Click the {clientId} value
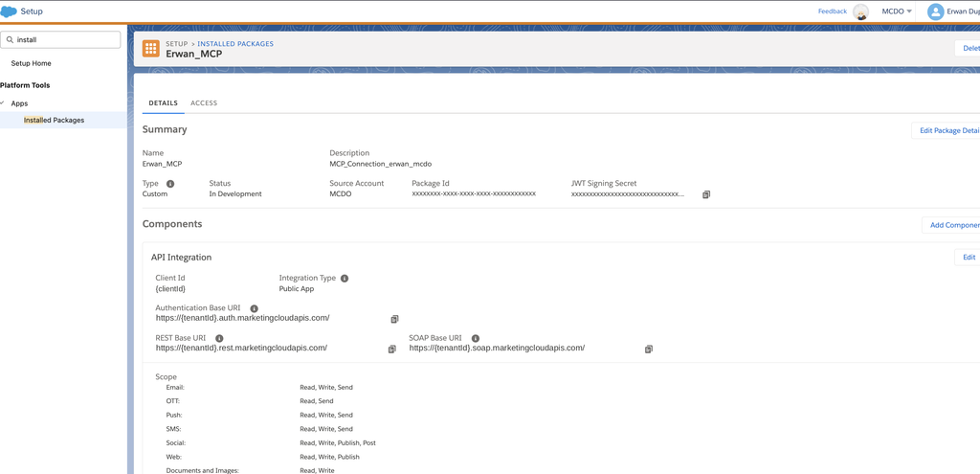Viewport: 980px width, 474px height. 170,289
